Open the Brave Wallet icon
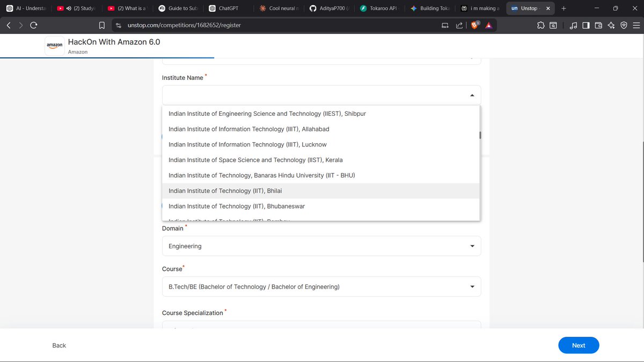Image resolution: width=644 pixels, height=362 pixels. pos(598,25)
